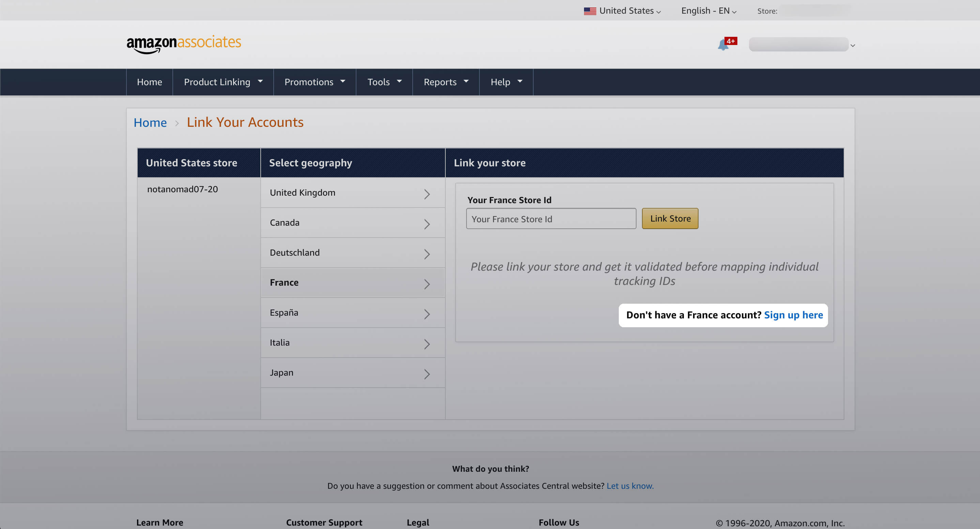Click the 4+ notification badge
Viewport: 980px width, 529px height.
point(731,41)
